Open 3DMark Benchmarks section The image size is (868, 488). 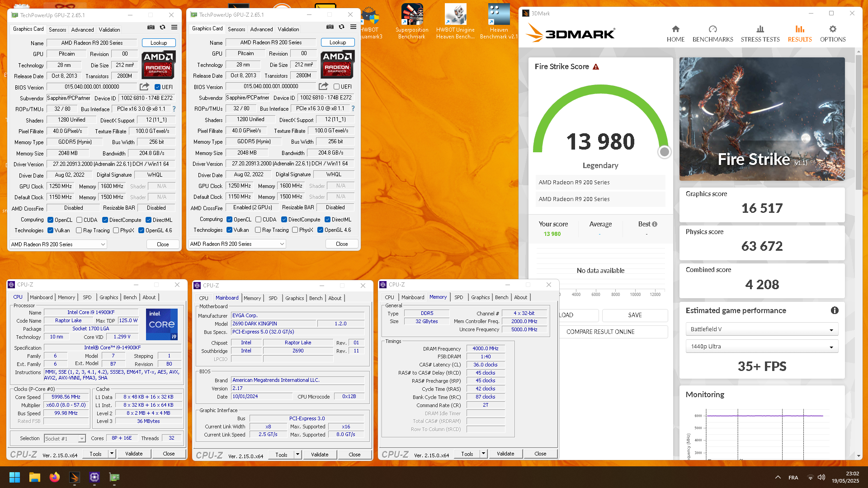point(713,34)
